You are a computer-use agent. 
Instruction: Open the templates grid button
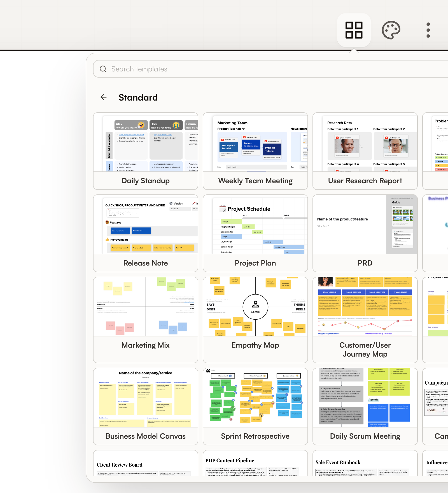point(354,30)
